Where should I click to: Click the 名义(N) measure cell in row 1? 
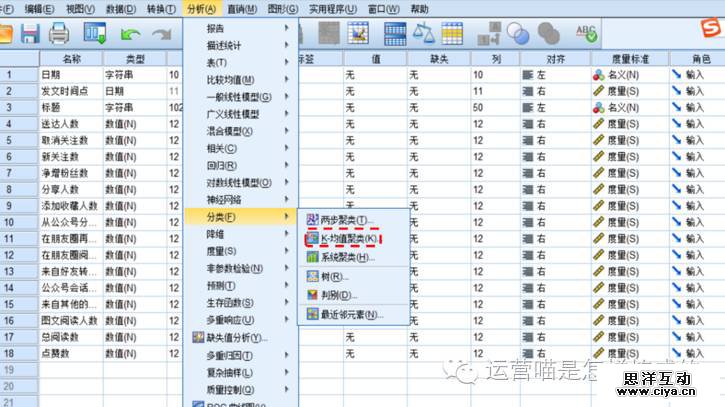pos(630,75)
